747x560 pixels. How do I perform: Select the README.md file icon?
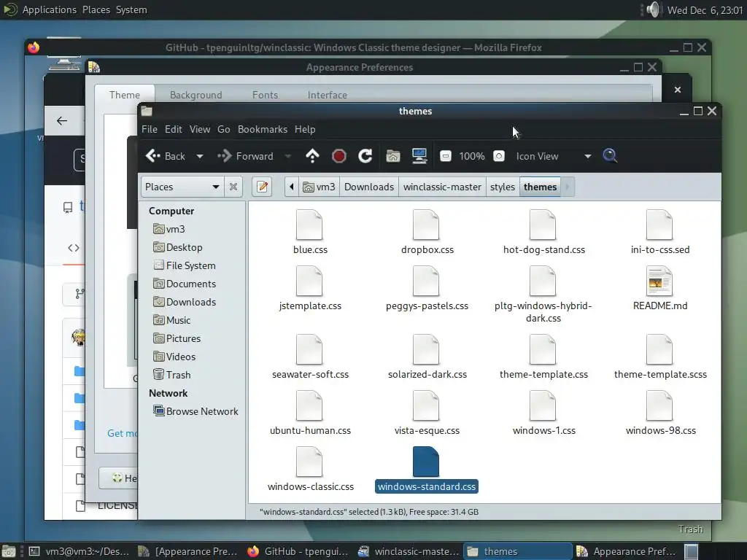pos(659,281)
